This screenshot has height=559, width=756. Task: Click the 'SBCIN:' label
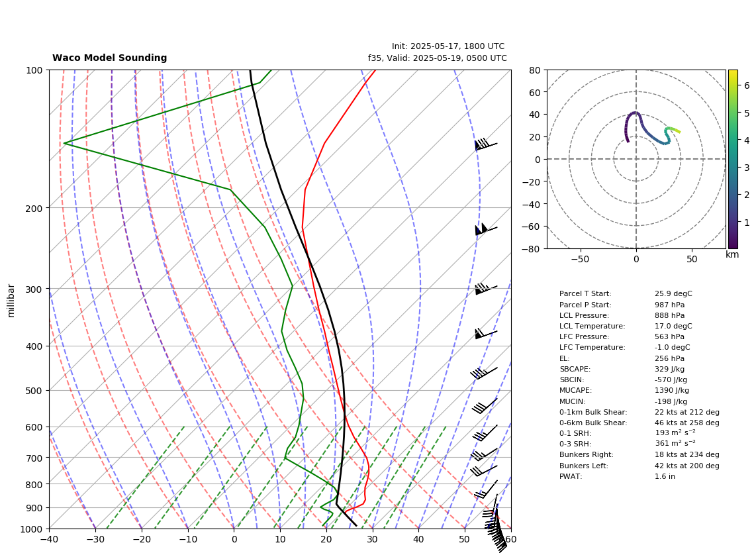click(571, 380)
